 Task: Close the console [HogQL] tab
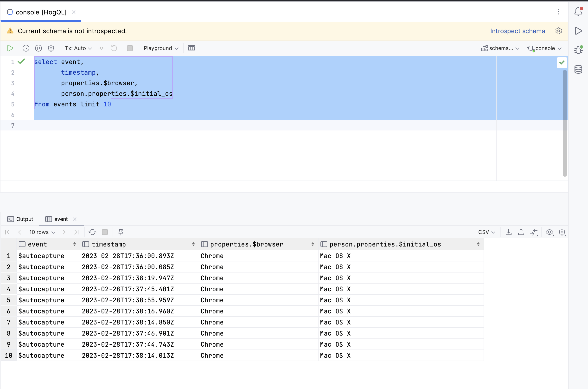74,12
